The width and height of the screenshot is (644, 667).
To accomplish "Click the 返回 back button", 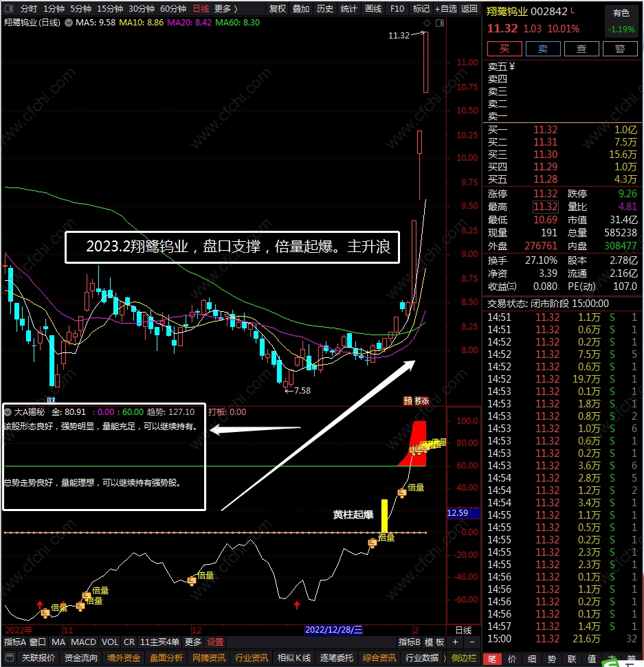I will tap(469, 8).
